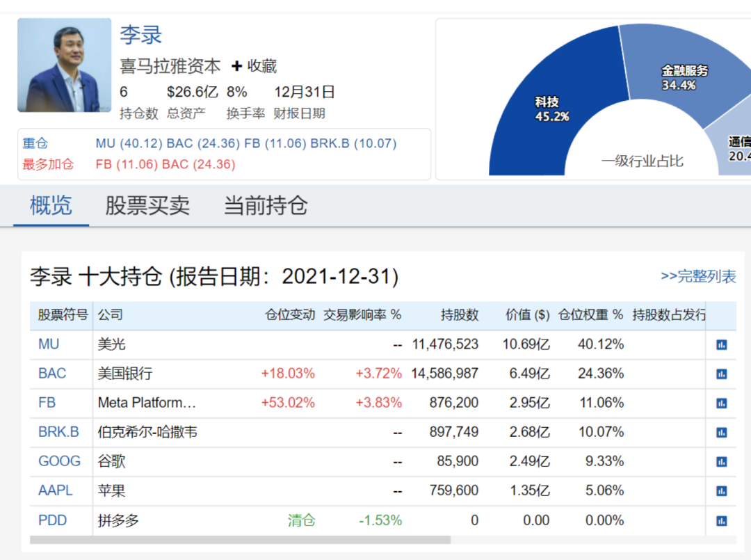This screenshot has height=560, width=751.
Task: Open chart icon for BAC row
Action: pos(721,374)
